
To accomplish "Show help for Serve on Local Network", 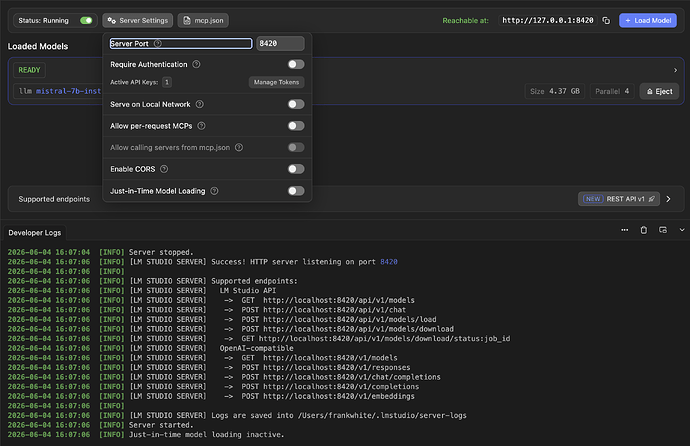I will (199, 104).
